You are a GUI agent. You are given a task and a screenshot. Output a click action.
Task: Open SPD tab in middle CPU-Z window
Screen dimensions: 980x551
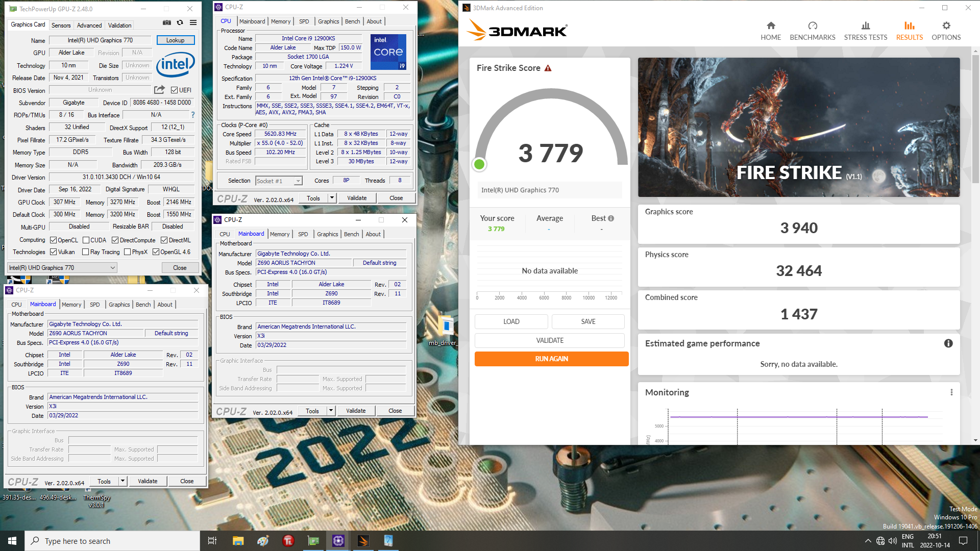pyautogui.click(x=303, y=234)
